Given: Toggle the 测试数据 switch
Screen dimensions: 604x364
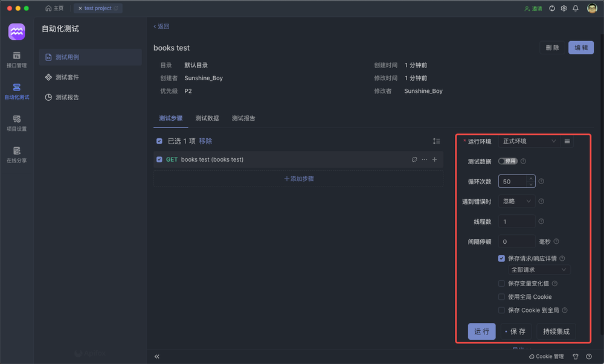Looking at the screenshot, I should pos(507,161).
